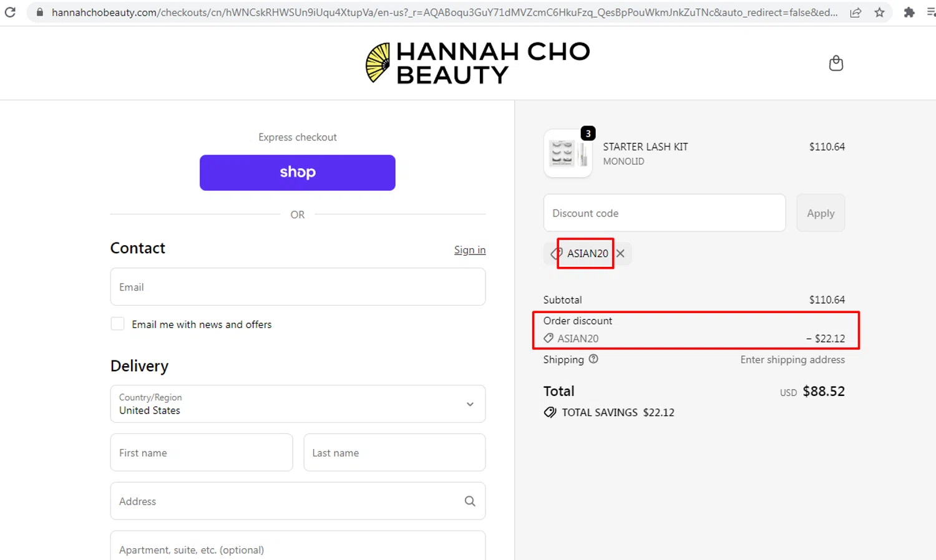Screen dimensions: 936x560
Task: Bookmark this page with the star icon
Action: coord(879,12)
